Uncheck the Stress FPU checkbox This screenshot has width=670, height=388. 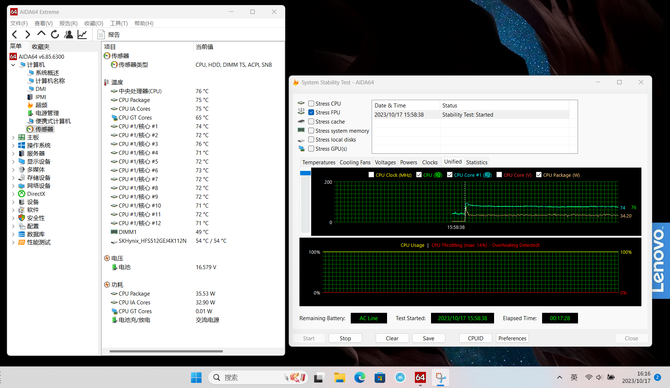(x=311, y=112)
